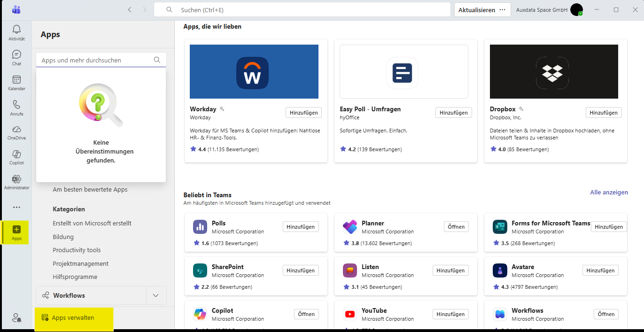Screen dimensions: 644x332
Task: Click the Dropbox app logo banner
Action: (554, 71)
